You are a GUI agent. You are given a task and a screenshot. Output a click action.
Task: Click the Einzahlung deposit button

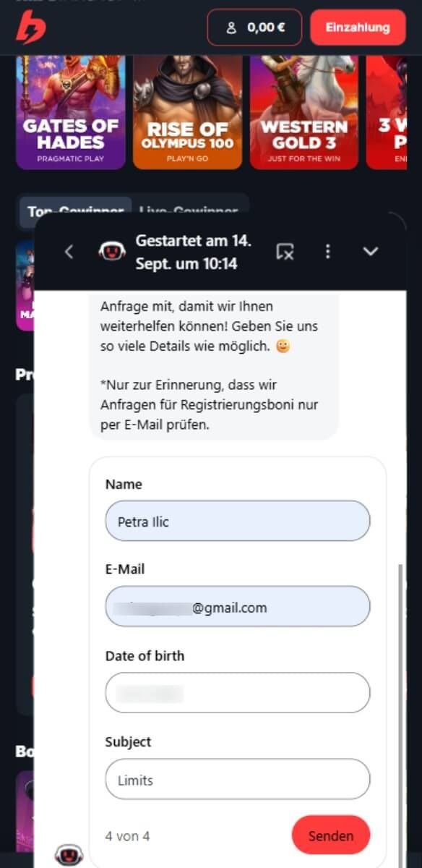(358, 27)
